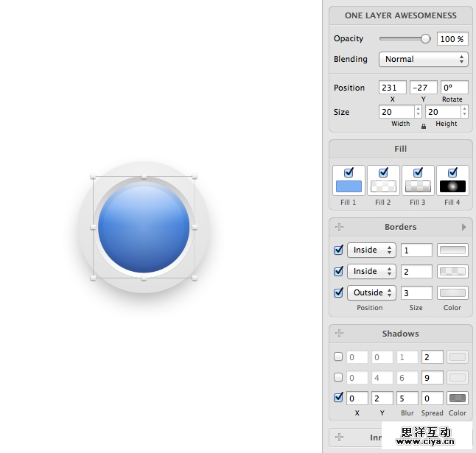Disable the Outside border checkbox
The height and width of the screenshot is (453, 476).
coord(338,292)
